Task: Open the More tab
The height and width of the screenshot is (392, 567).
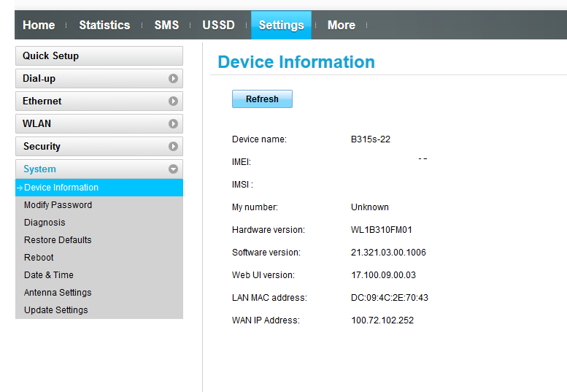Action: pyautogui.click(x=341, y=26)
